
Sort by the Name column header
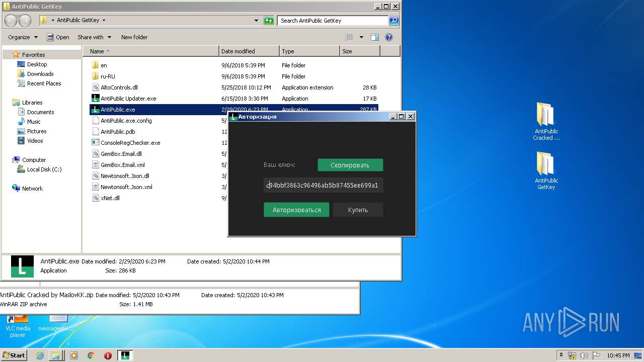pyautogui.click(x=150, y=51)
